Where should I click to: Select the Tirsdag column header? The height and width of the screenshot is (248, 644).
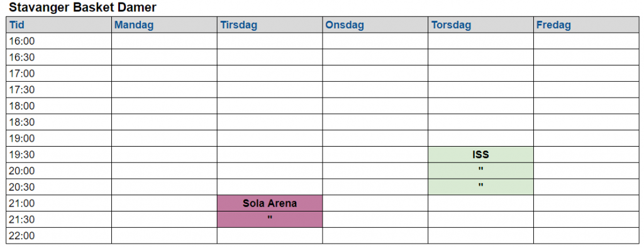pyautogui.click(x=270, y=25)
